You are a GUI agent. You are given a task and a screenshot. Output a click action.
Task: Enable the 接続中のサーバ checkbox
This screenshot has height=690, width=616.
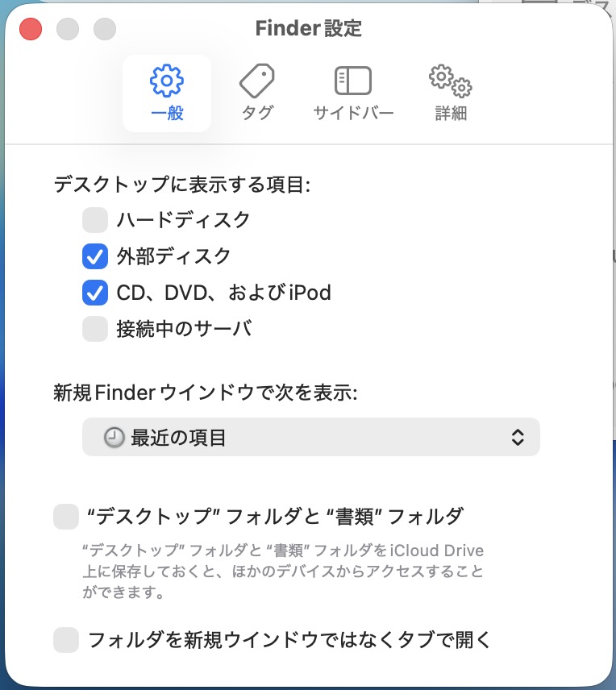95,329
